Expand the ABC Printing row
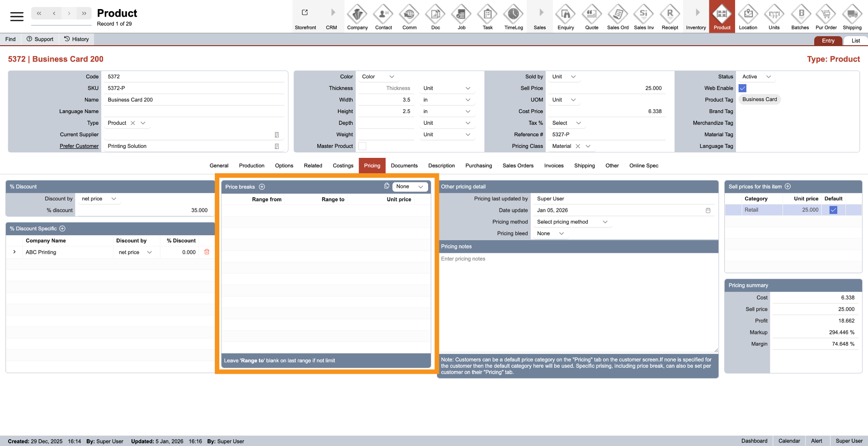Image resolution: width=868 pixels, height=446 pixels. point(14,252)
